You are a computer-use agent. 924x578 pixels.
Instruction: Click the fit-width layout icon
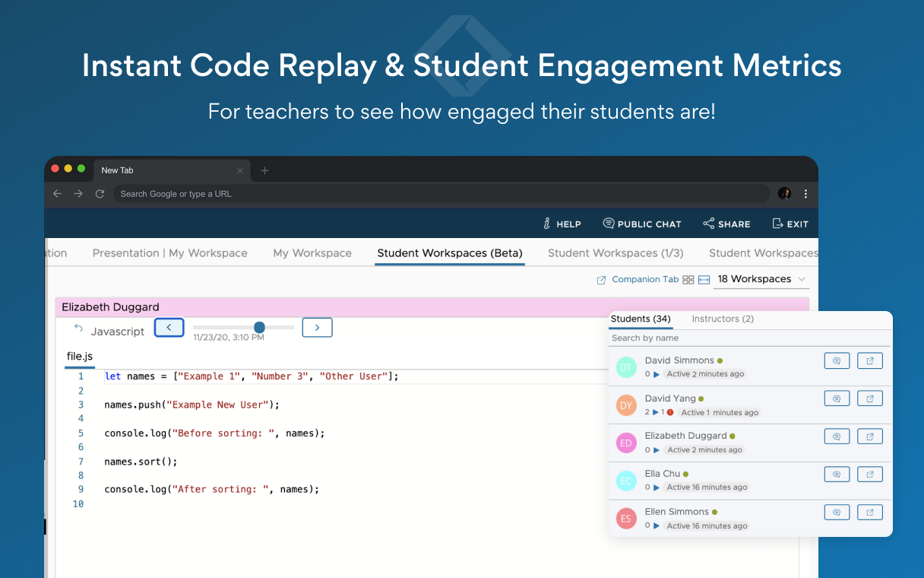(704, 280)
